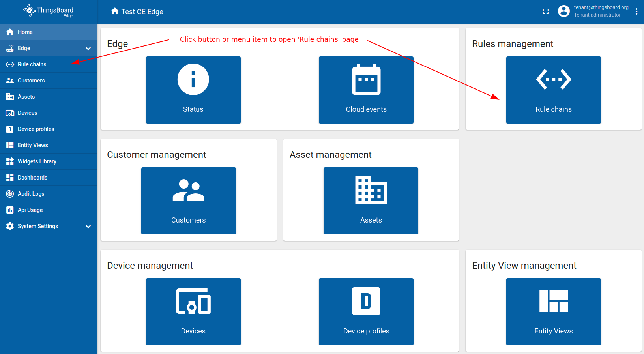Select Customers in the sidebar menu
The height and width of the screenshot is (354, 644).
tap(49, 81)
